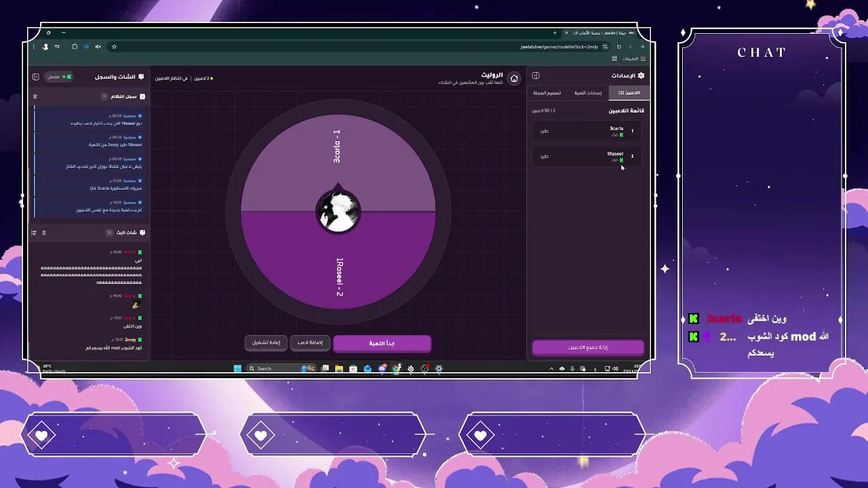Open File Explorer from the taskbar
This screenshot has width=868, height=488.
338,369
